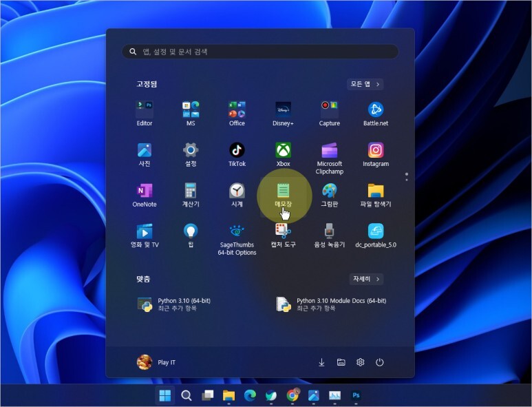Open the 팁 tips app

pyautogui.click(x=191, y=236)
